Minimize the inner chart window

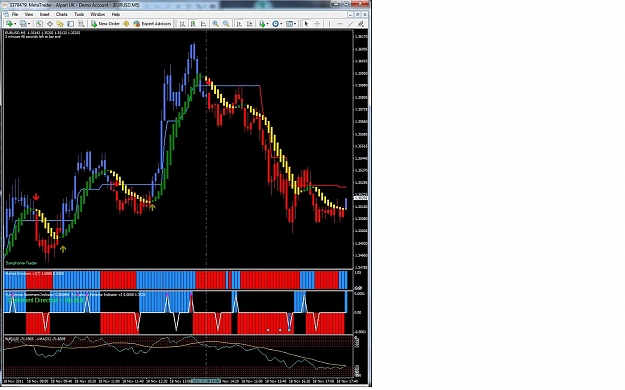click(350, 14)
